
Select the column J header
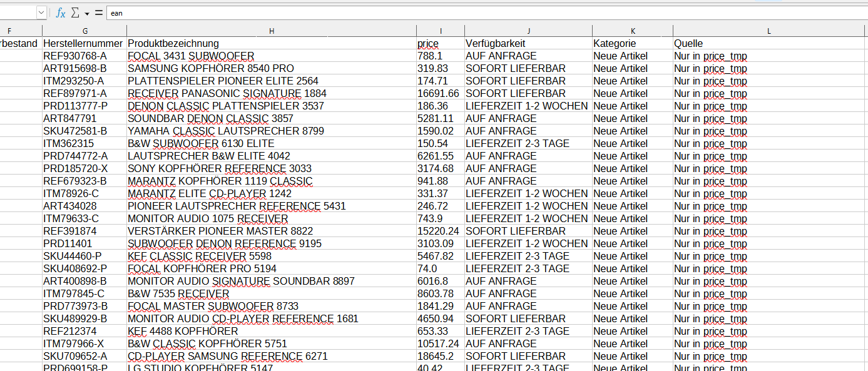[528, 31]
